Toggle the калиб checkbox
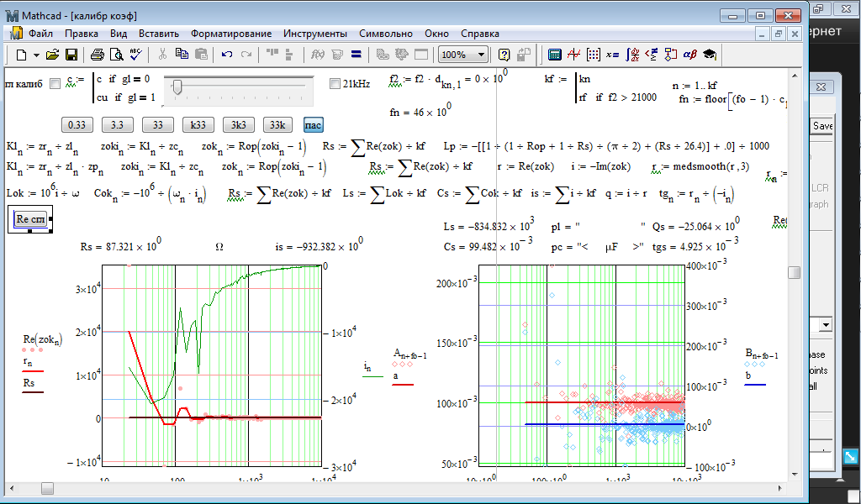 point(55,83)
